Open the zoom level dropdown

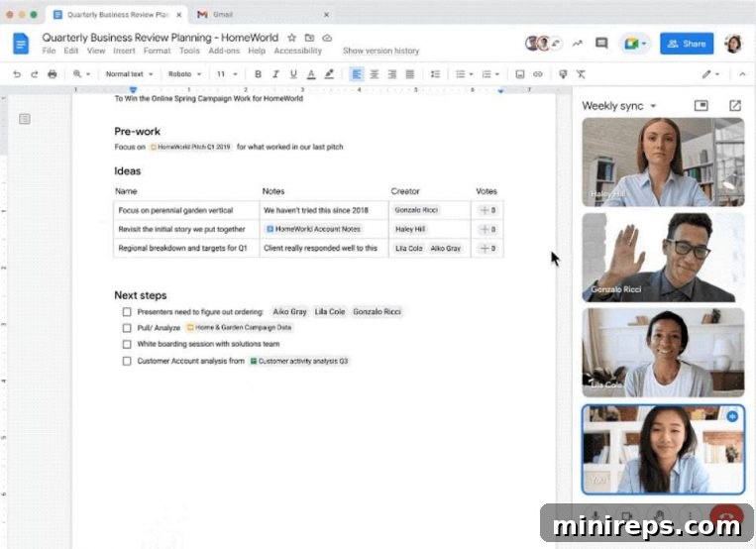coord(81,73)
